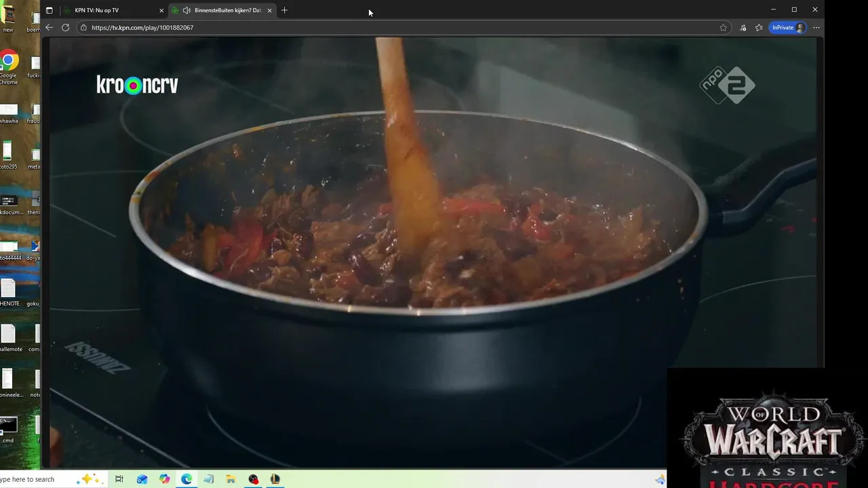Screen dimensions: 868x488
Task: Click the tv.kpn.com address bar
Action: tap(403, 28)
